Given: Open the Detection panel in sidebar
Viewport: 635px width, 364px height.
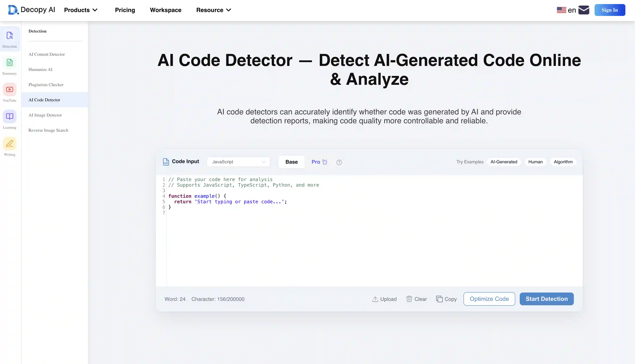Looking at the screenshot, I should point(10,39).
